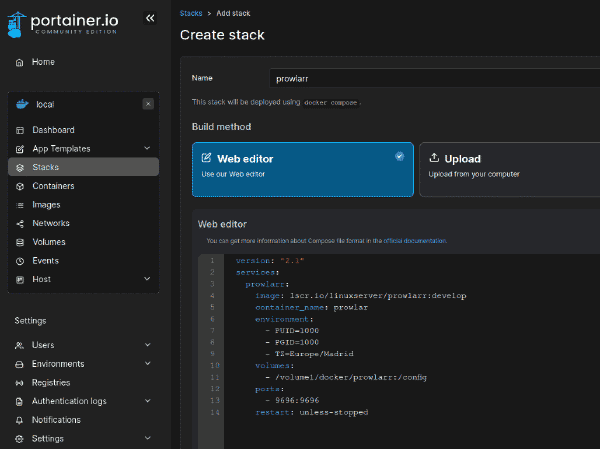Click the Authentication logs file icon
Screen dimensions: 600x449
point(19,402)
